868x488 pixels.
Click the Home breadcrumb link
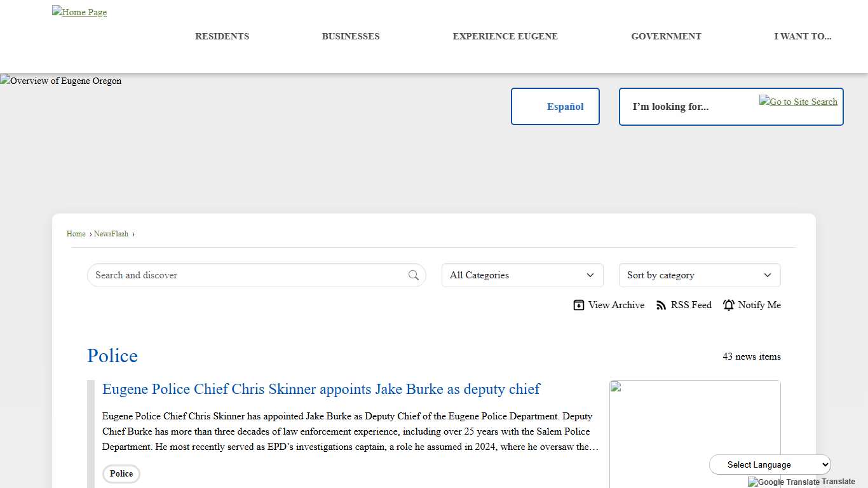[76, 234]
